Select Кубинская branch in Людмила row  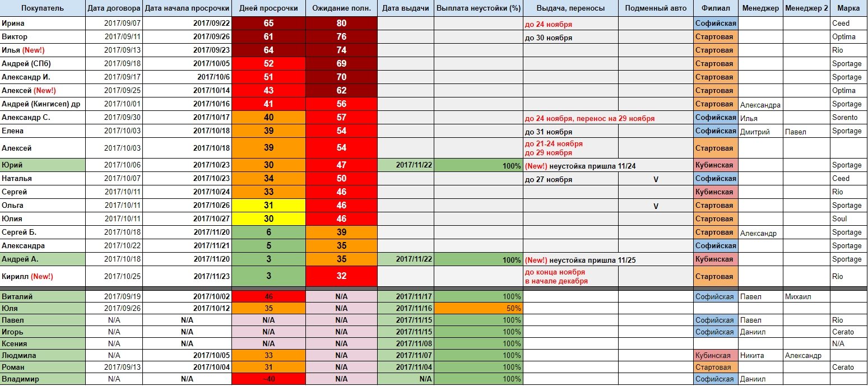(x=716, y=356)
